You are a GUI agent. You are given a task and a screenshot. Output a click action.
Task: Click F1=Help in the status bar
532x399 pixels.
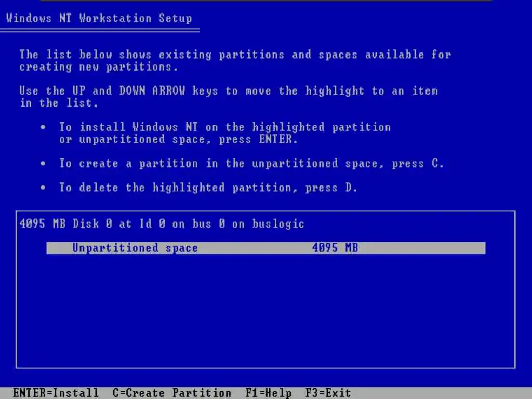point(269,393)
